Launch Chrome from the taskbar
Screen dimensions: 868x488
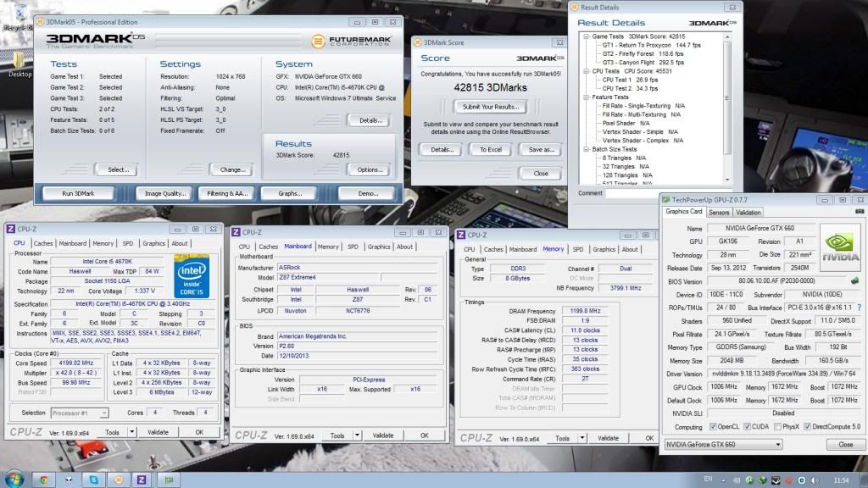click(x=44, y=480)
